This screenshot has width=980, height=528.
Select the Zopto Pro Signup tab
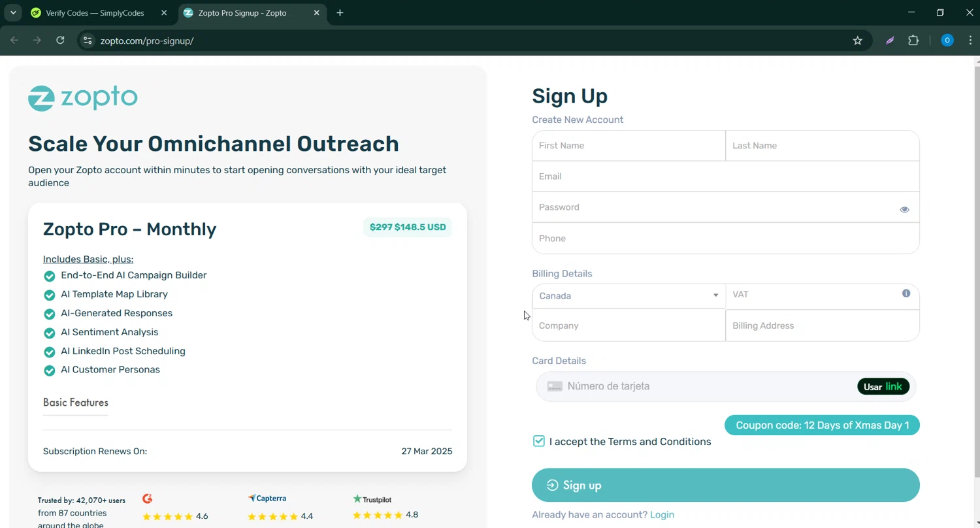point(252,13)
